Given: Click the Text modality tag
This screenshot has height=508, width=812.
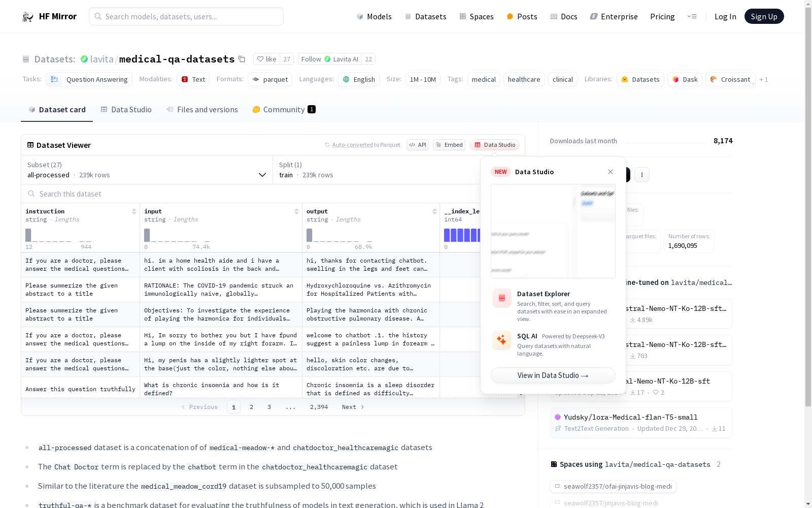Looking at the screenshot, I should click(x=193, y=79).
